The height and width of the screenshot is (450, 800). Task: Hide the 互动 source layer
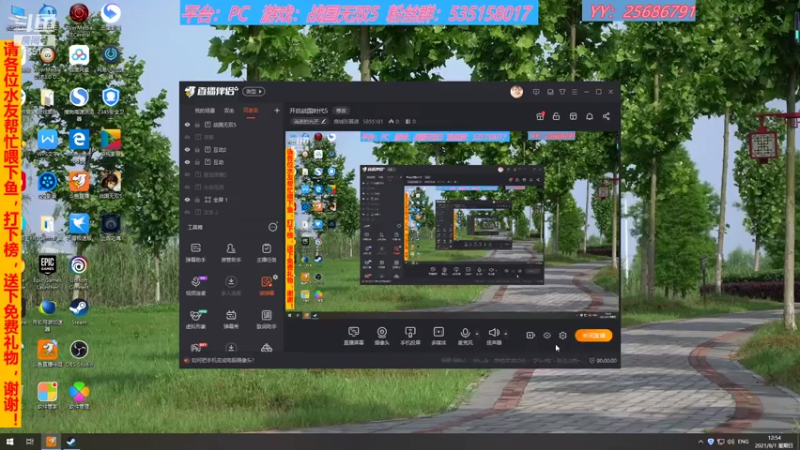187,162
